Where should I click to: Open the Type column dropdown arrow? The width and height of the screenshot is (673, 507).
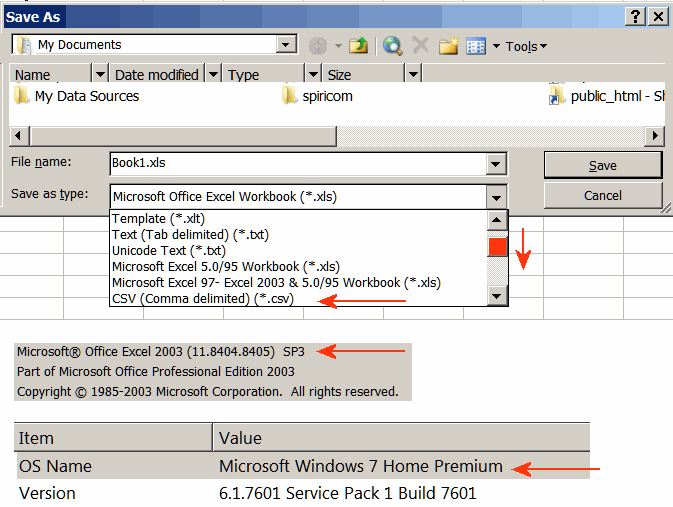point(313,74)
